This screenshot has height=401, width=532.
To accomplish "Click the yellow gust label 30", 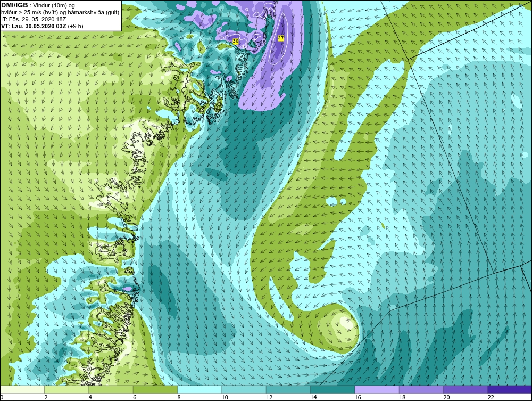I will coord(236,41).
